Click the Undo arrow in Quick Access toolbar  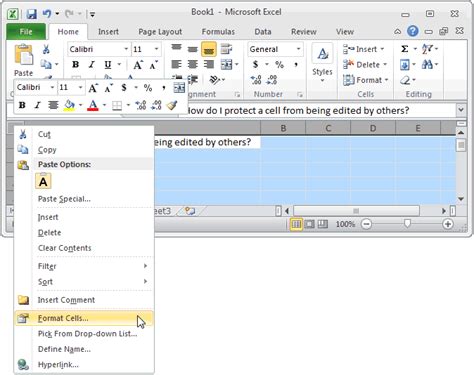47,14
